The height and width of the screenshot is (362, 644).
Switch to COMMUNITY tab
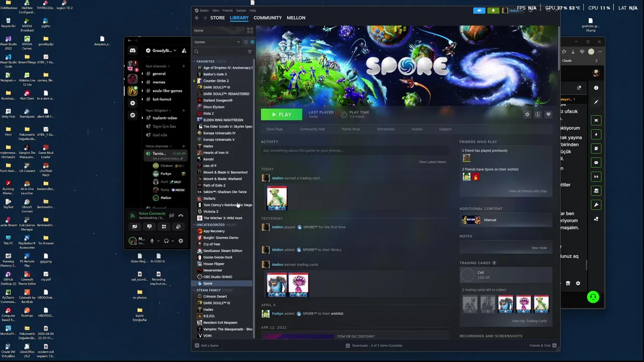[268, 18]
